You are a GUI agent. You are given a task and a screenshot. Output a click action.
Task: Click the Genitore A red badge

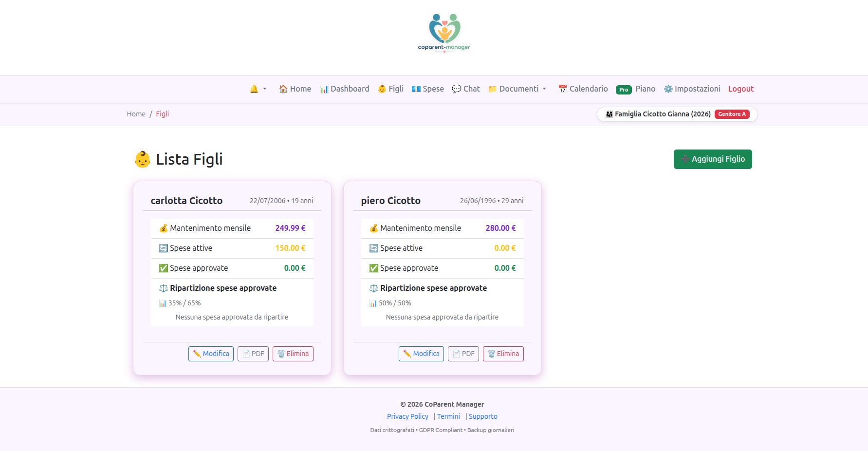(x=732, y=114)
